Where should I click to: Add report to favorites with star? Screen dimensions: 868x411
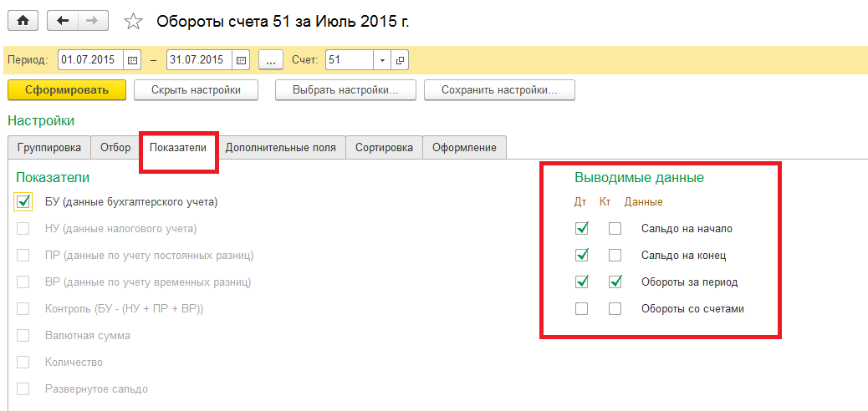pyautogui.click(x=132, y=21)
